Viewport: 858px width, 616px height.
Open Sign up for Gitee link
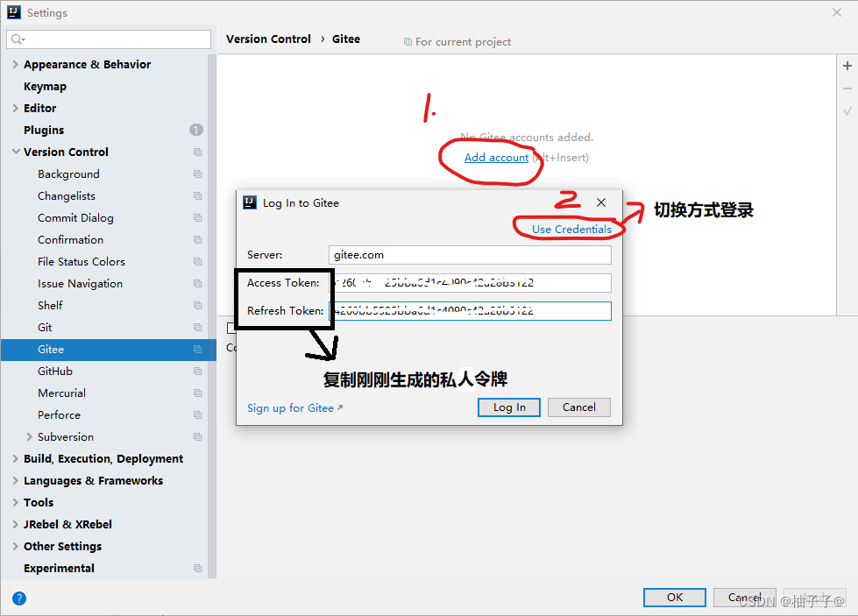pos(294,408)
